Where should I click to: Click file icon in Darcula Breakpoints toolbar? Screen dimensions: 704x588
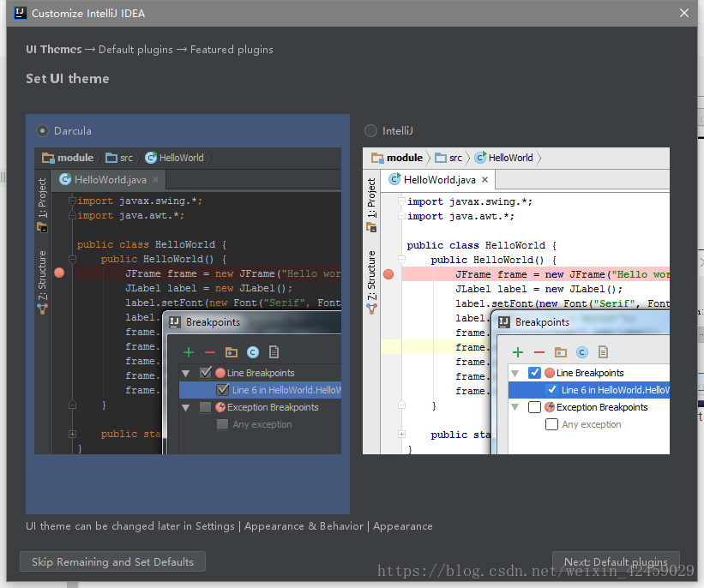tap(274, 352)
